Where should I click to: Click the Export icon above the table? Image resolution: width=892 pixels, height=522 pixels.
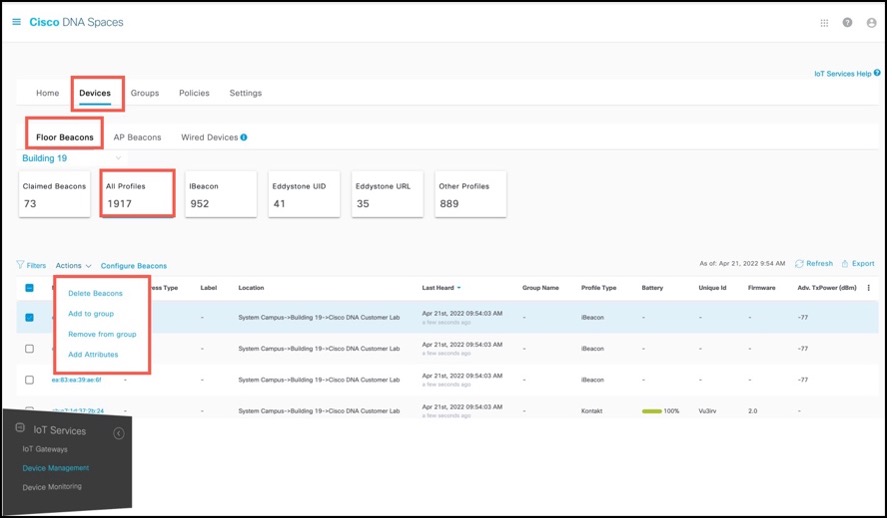pos(846,264)
